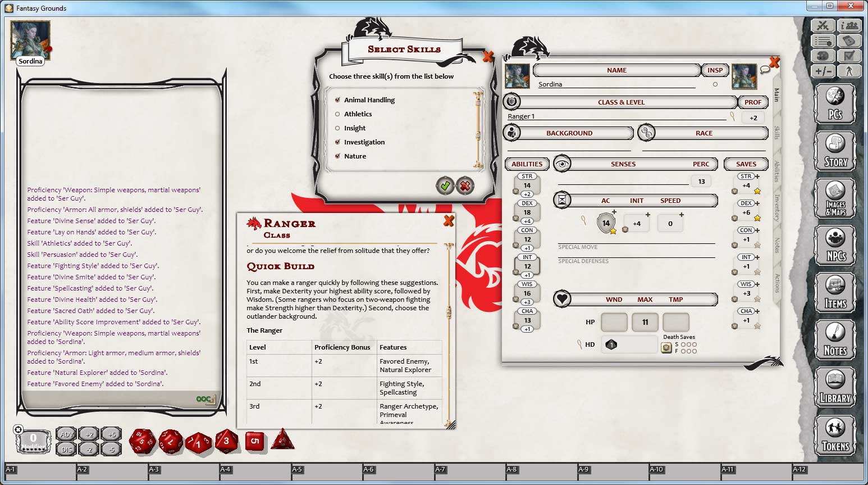Viewport: 868px width, 485px height.
Task: Uncheck the Animal Handling skill
Action: [x=337, y=99]
